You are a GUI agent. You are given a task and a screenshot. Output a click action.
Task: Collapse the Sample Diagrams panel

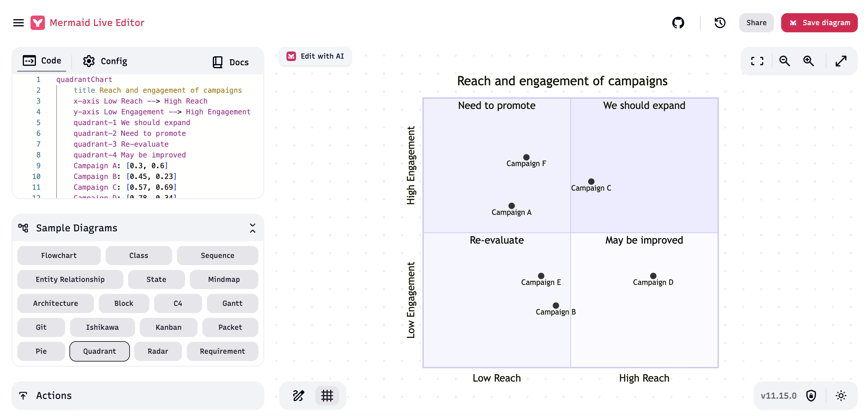252,228
